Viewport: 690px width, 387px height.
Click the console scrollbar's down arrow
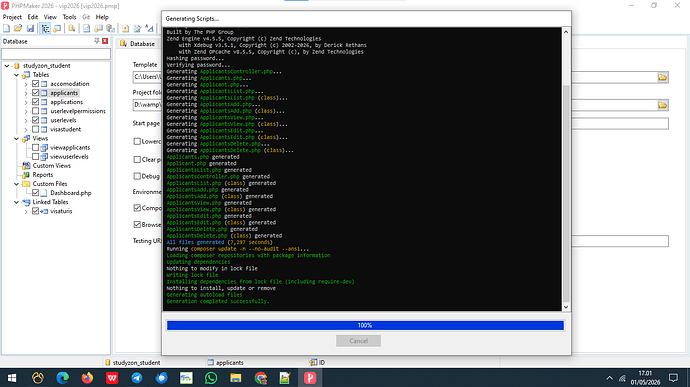point(566,307)
